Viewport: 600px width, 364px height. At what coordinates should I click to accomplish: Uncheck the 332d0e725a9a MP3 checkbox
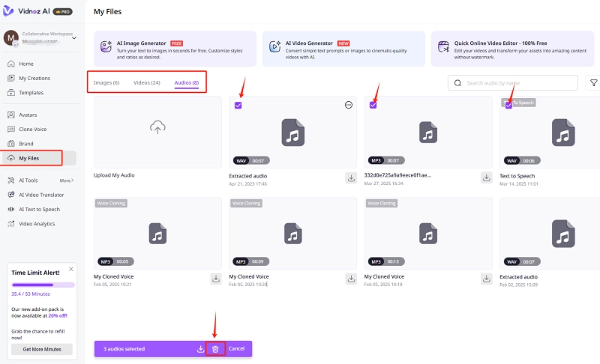[373, 106]
